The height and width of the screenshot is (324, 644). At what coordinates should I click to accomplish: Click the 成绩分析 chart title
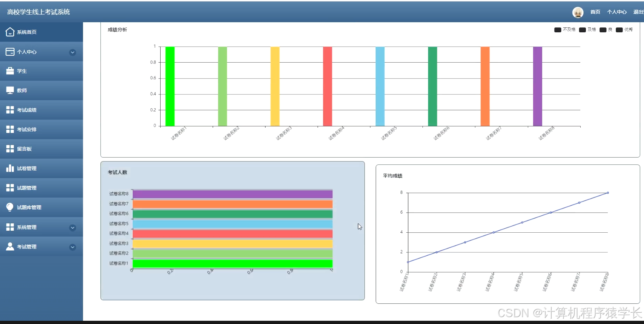pyautogui.click(x=117, y=29)
